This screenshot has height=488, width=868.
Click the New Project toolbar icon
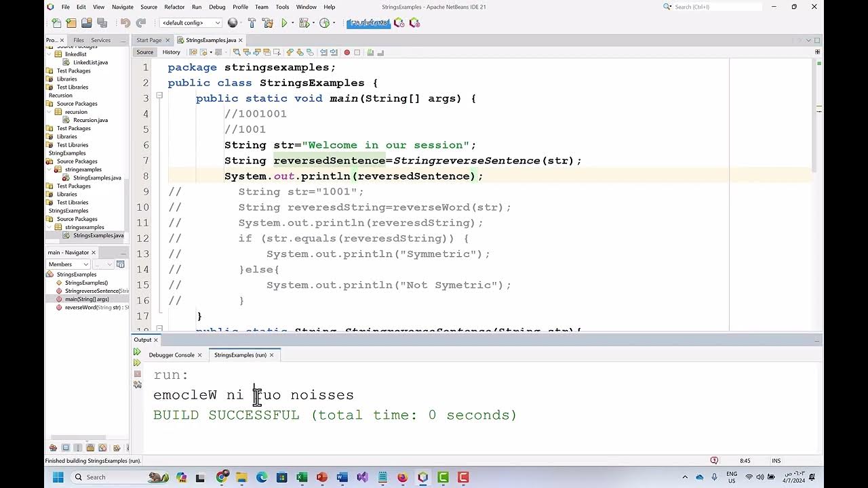point(71,23)
